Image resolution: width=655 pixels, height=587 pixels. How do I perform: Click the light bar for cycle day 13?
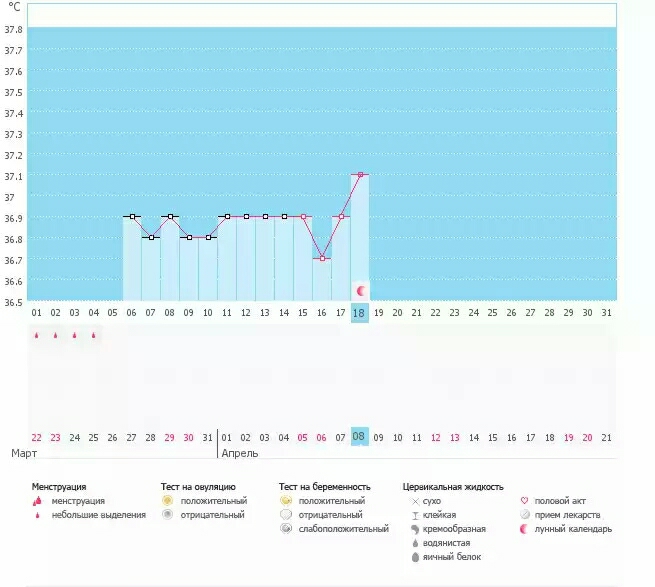tap(265, 259)
